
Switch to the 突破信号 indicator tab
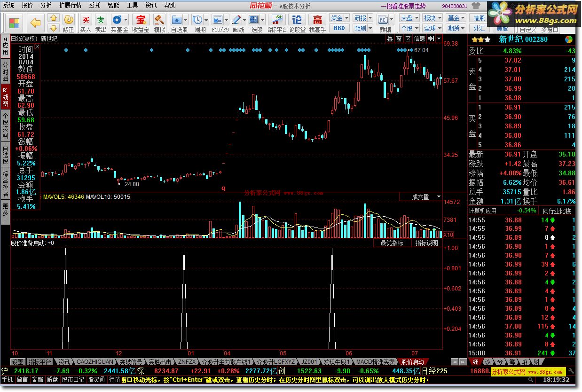[130, 362]
